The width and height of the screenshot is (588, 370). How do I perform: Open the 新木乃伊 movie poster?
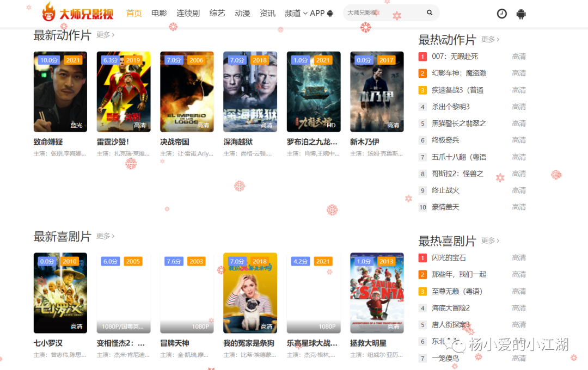[x=377, y=92]
